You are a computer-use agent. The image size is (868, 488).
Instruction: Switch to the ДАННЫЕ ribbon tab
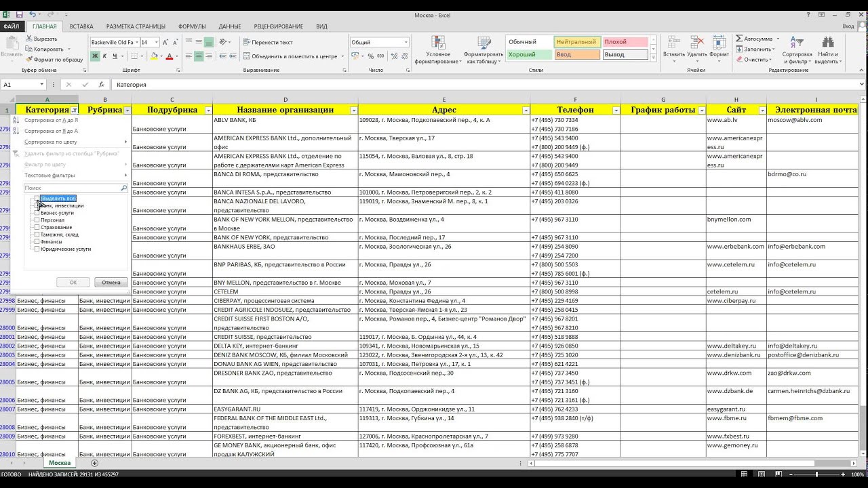tap(230, 26)
